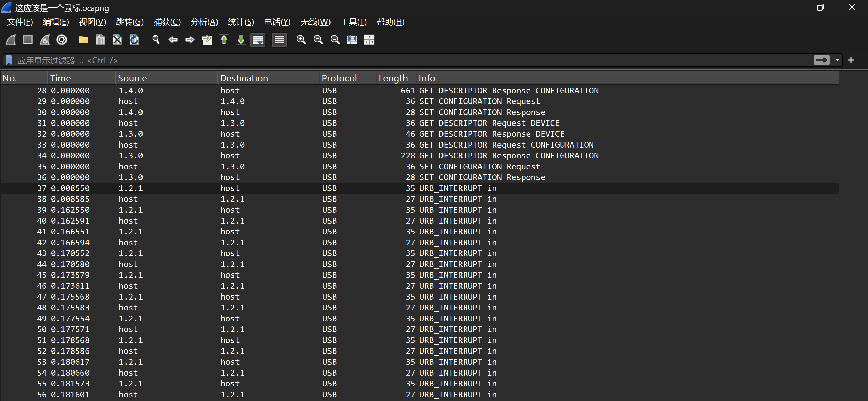Open a capture file folder icon
This screenshot has height=401, width=868.
(83, 40)
